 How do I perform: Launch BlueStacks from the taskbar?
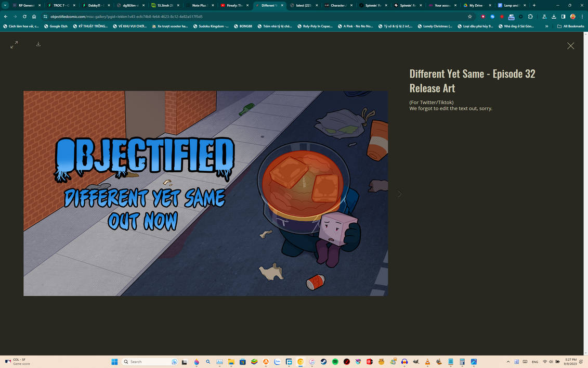click(254, 362)
